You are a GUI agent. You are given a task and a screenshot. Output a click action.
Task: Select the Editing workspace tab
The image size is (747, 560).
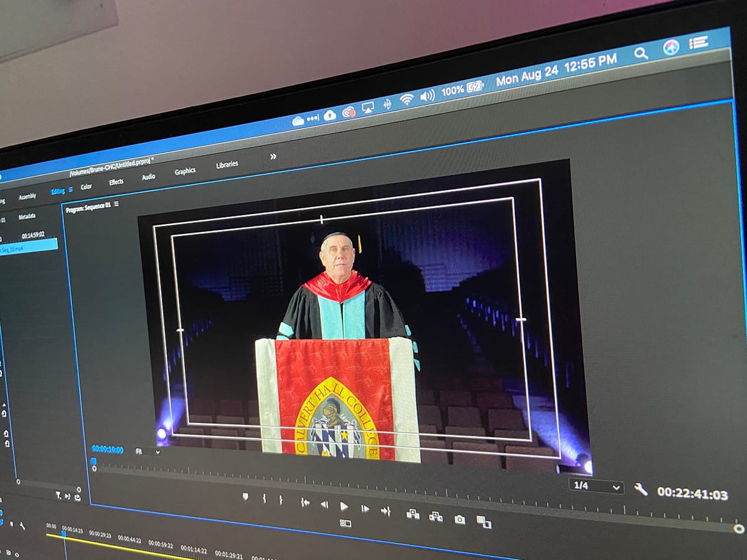click(58, 192)
